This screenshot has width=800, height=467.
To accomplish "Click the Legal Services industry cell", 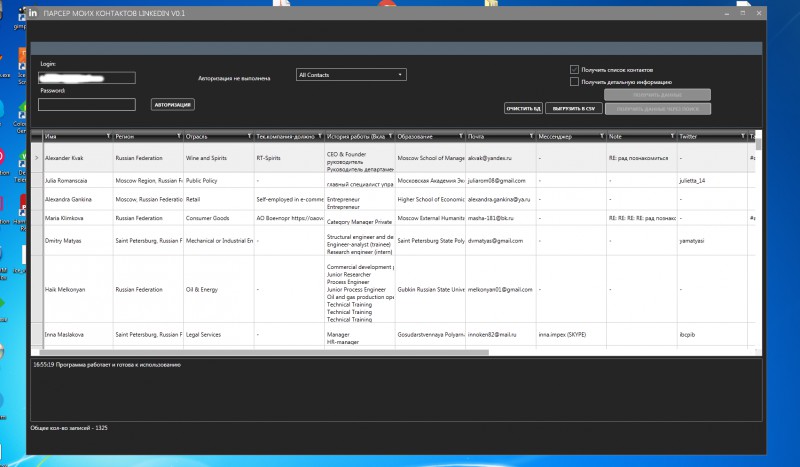I will (x=219, y=335).
